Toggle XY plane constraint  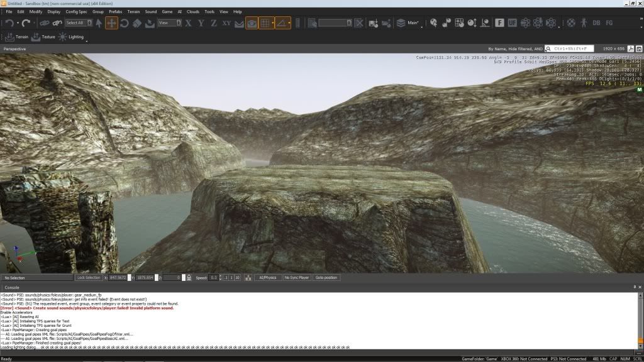coord(226,23)
